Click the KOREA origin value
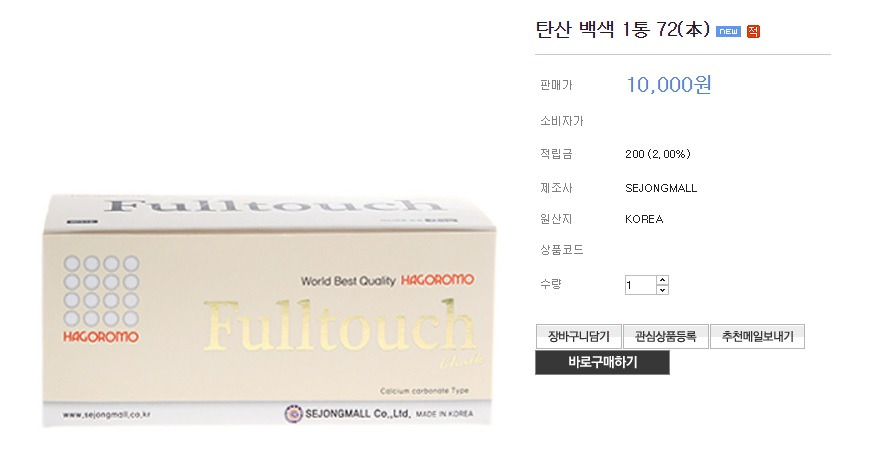This screenshot has width=869, height=453. pyautogui.click(x=644, y=219)
